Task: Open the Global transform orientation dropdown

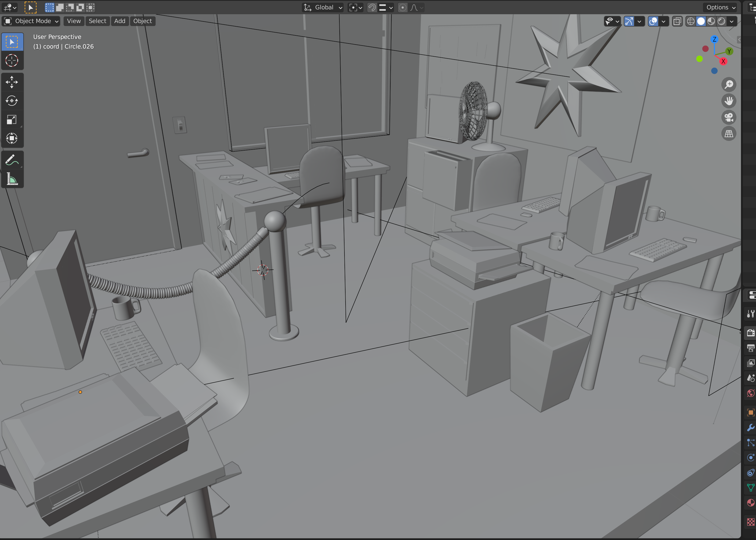Action: tap(323, 7)
